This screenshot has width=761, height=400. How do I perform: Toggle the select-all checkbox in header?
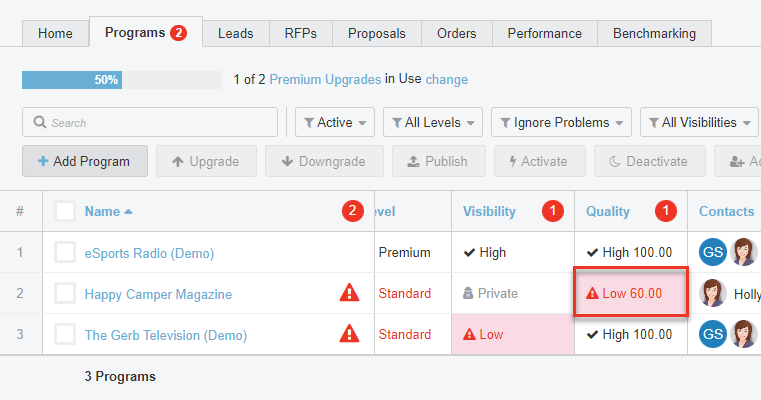point(65,211)
